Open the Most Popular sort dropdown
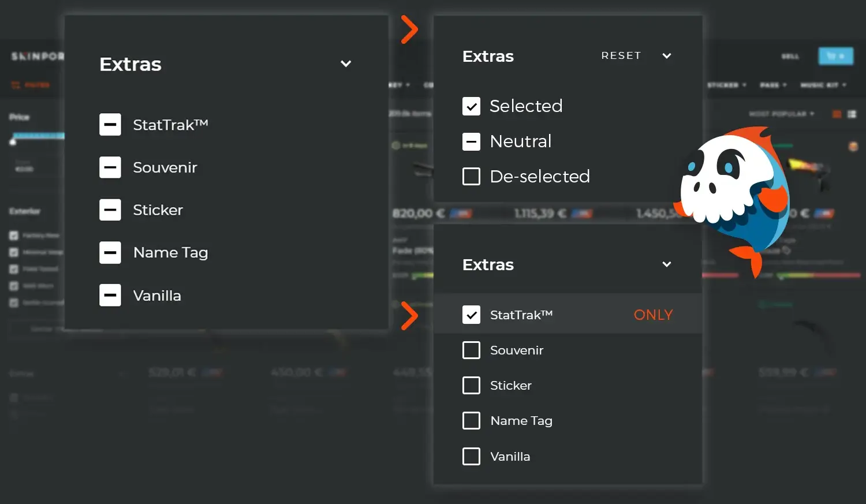 (781, 114)
